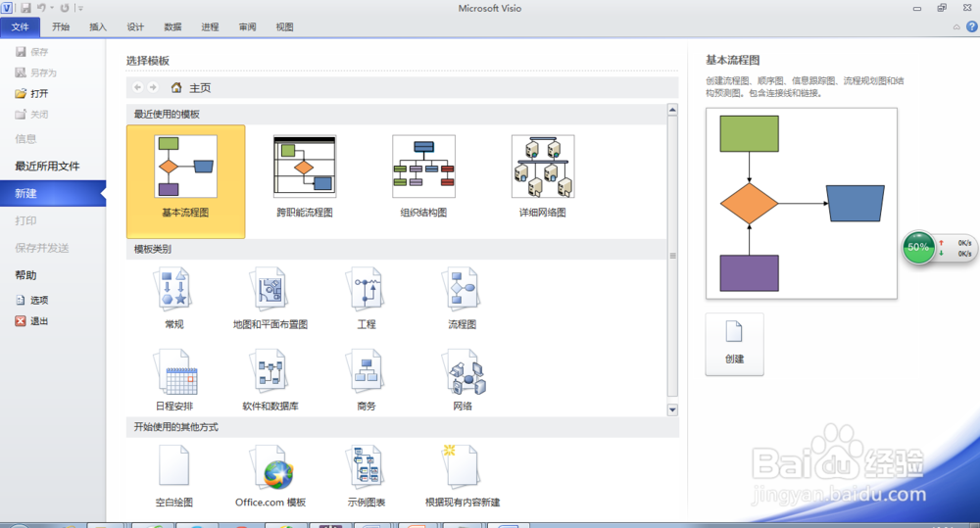The image size is (980, 528).
Task: Click the blue help question mark icon
Action: (x=971, y=26)
